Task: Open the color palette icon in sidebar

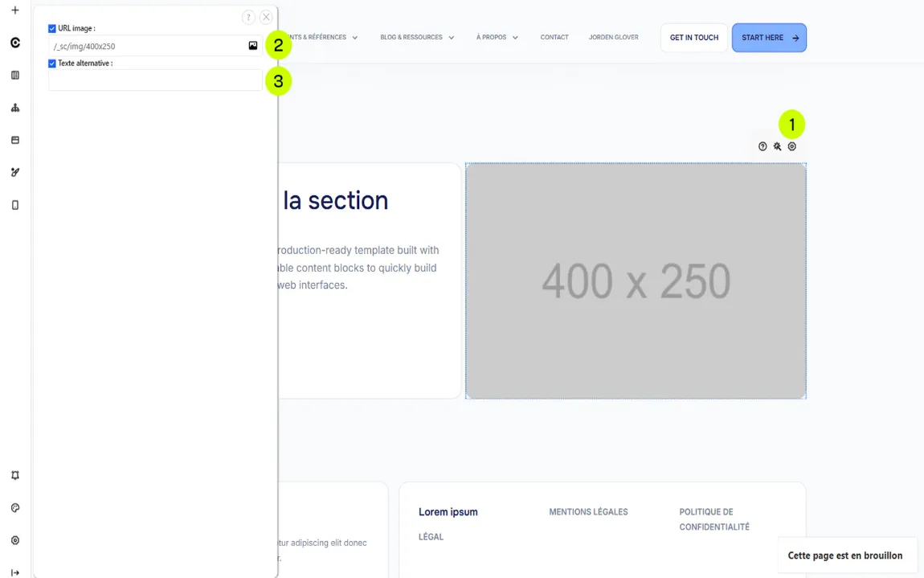Action: tap(15, 508)
